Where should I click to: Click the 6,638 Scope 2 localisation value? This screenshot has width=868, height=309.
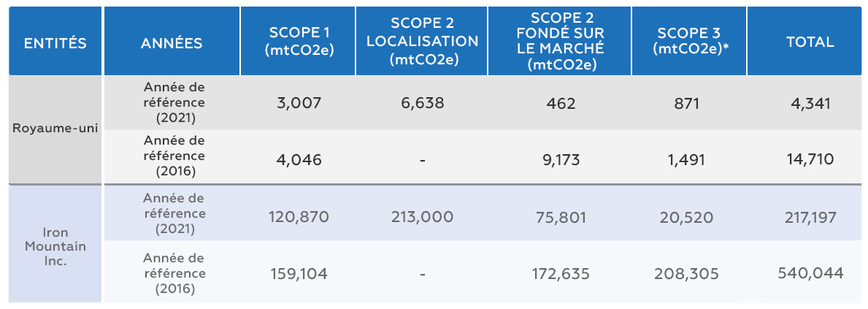tap(422, 104)
